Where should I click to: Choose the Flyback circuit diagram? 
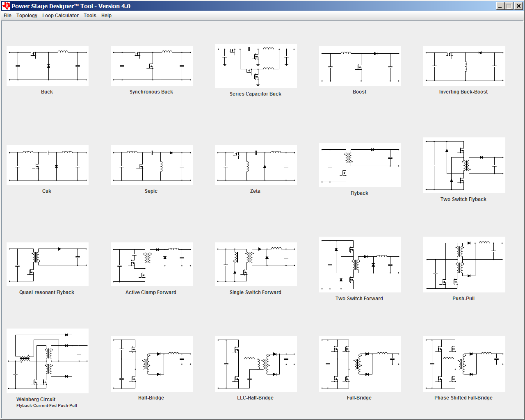(x=360, y=165)
